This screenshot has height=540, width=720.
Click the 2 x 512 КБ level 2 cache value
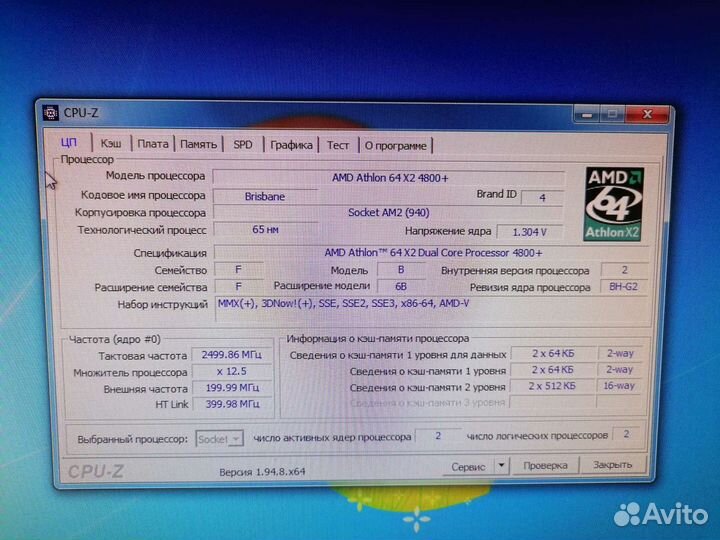coord(552,386)
